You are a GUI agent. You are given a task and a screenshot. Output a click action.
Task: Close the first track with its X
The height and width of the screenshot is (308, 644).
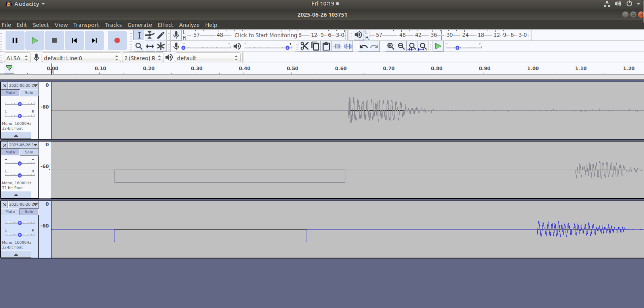[5, 86]
